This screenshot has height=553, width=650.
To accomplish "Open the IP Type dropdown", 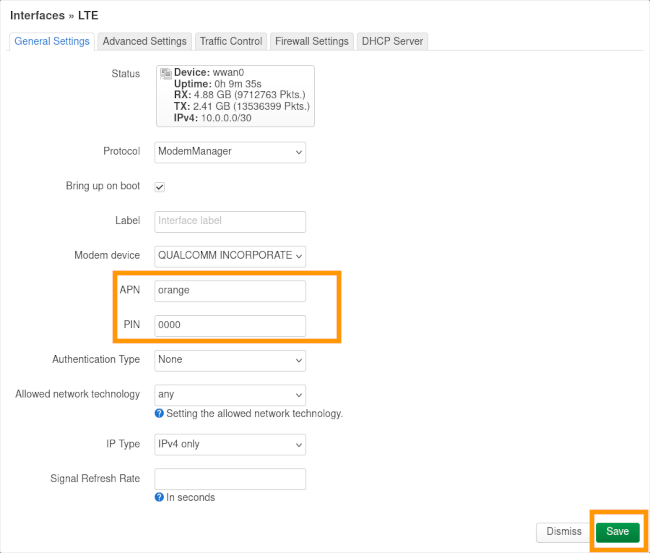I will click(230, 444).
